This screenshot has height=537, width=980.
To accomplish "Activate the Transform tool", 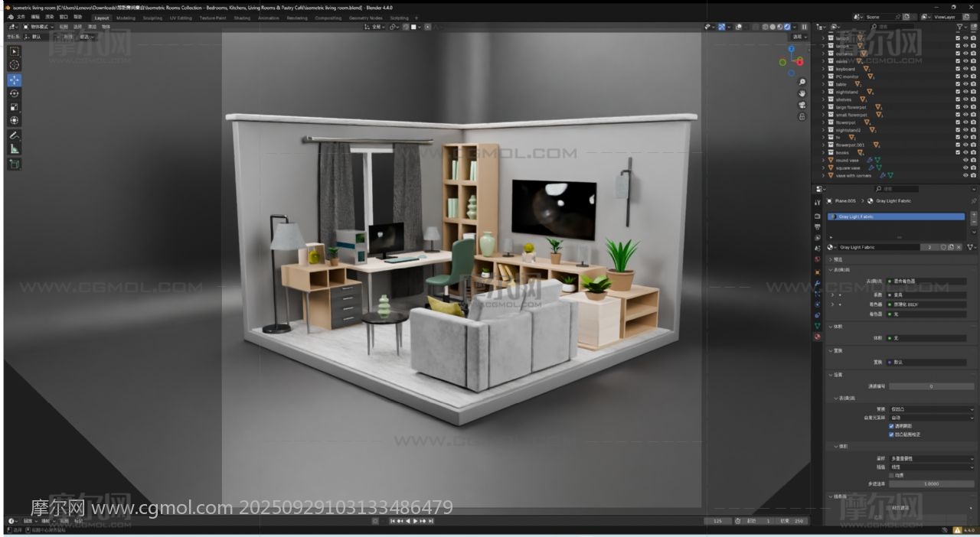I will (15, 120).
